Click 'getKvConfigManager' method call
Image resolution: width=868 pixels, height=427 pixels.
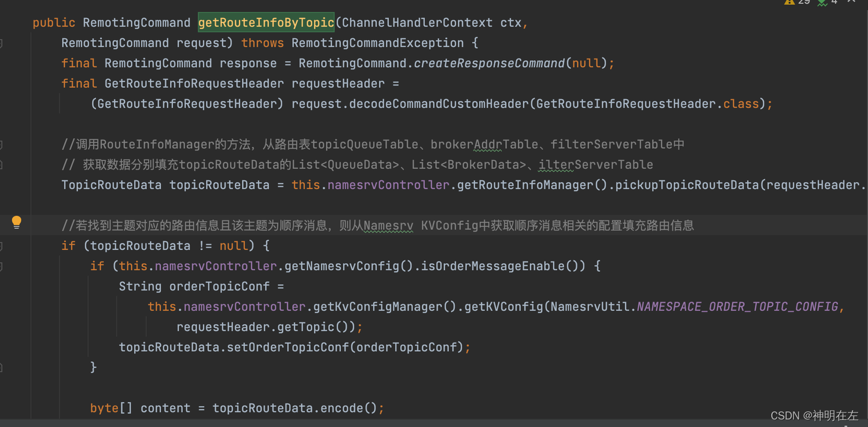[x=378, y=307]
